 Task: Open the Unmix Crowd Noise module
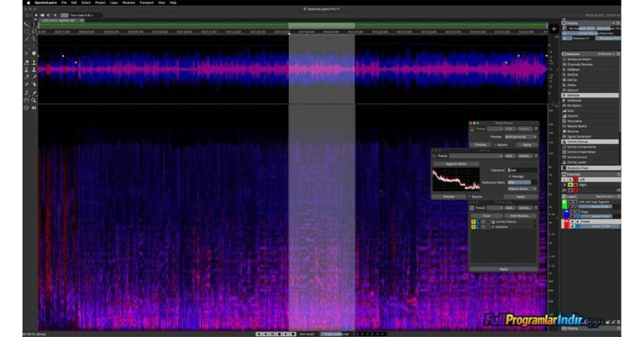point(590,152)
